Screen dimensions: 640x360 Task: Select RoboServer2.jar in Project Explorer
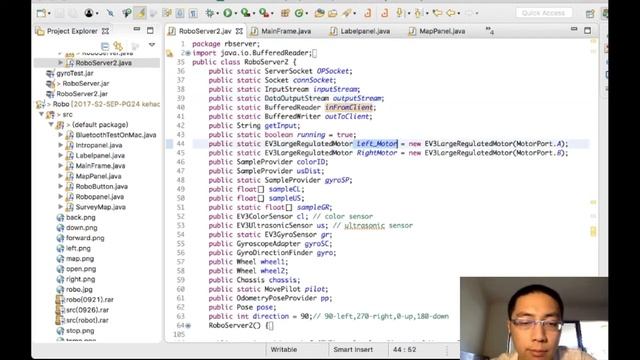click(82, 93)
